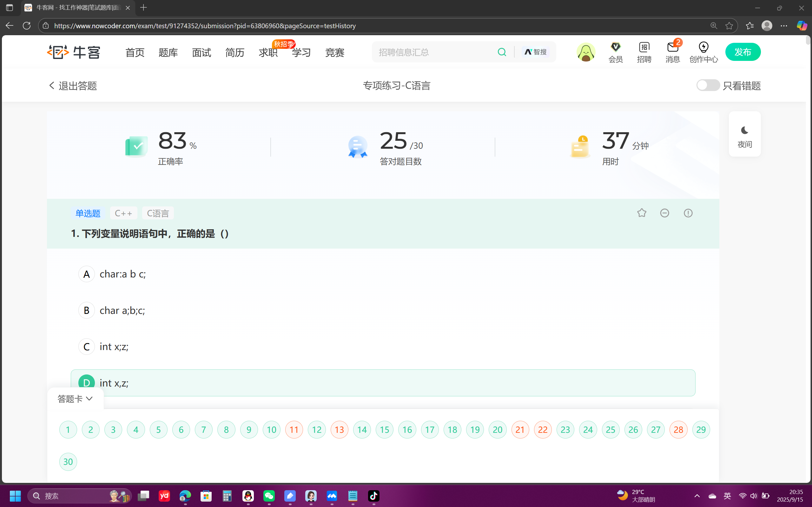Click the C++ tag
Screen dimensions: 812x507
pos(123,213)
